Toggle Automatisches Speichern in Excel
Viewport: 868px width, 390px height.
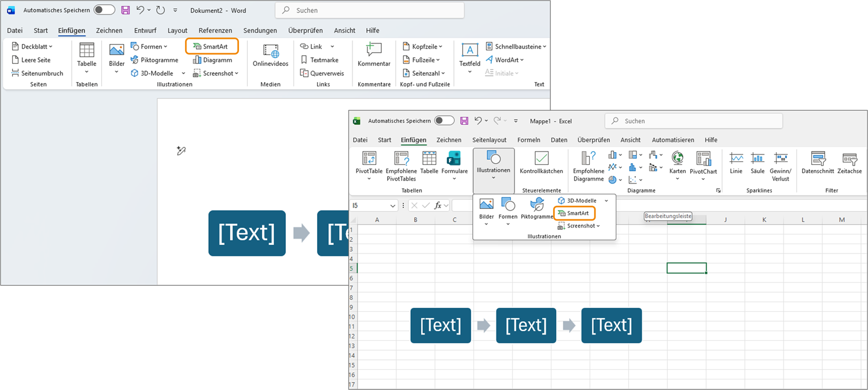pyautogui.click(x=444, y=121)
